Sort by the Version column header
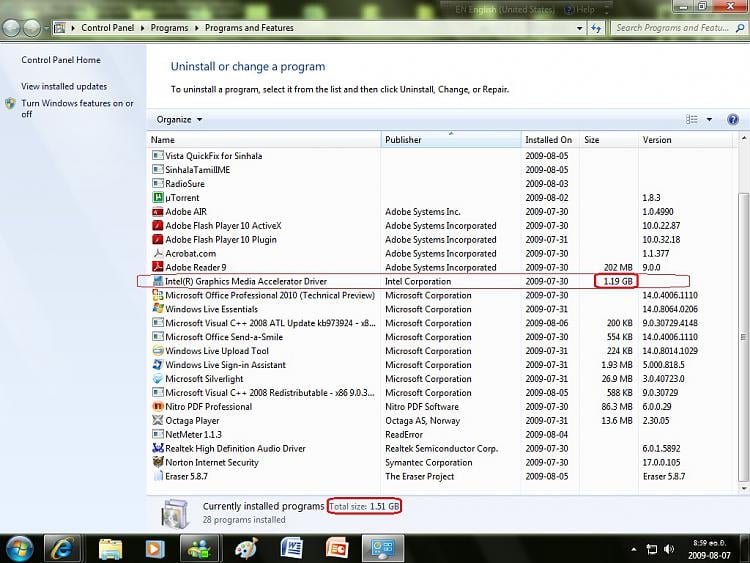The height and width of the screenshot is (563, 750). (685, 140)
